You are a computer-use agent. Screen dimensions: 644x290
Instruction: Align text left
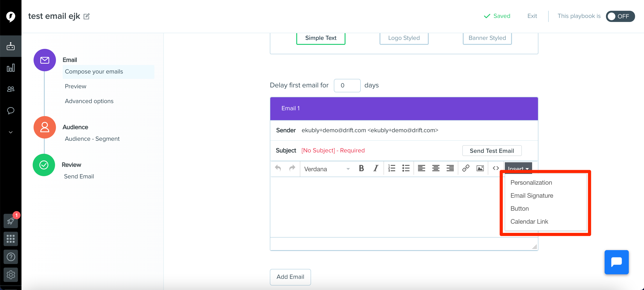click(422, 168)
